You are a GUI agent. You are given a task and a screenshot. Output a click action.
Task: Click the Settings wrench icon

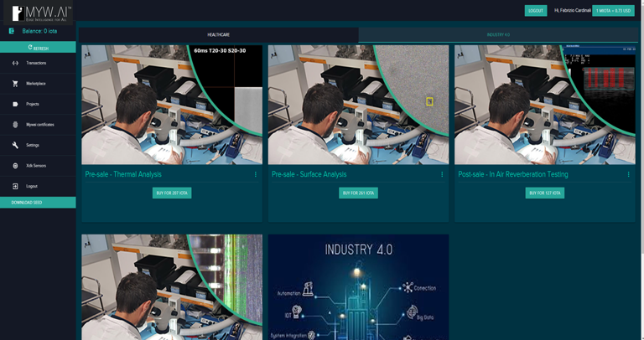pyautogui.click(x=15, y=145)
